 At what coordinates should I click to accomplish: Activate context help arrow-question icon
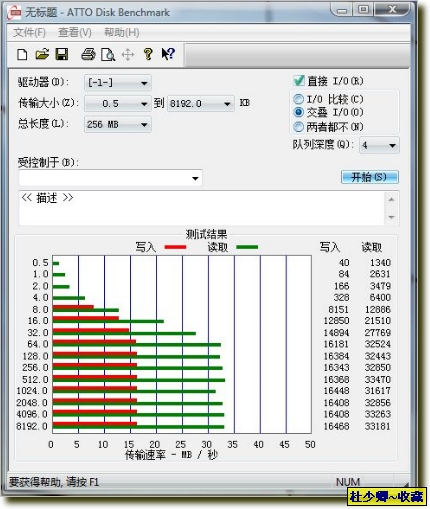click(168, 54)
